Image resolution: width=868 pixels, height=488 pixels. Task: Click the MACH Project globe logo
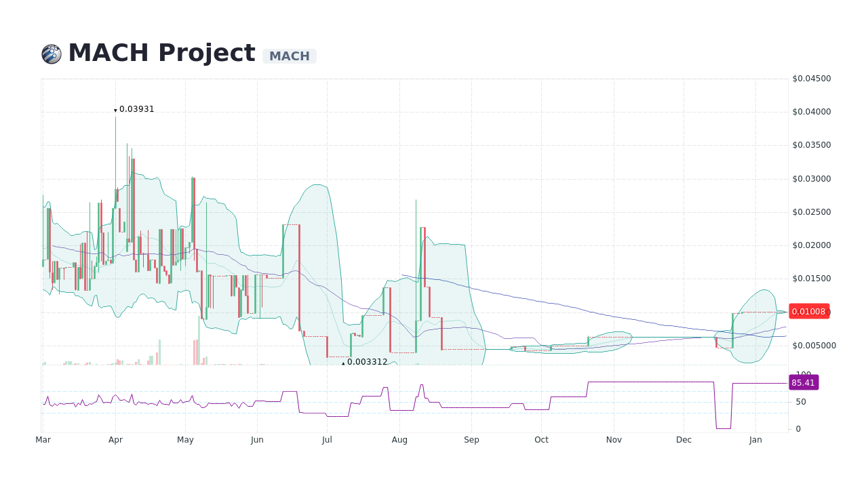[50, 52]
